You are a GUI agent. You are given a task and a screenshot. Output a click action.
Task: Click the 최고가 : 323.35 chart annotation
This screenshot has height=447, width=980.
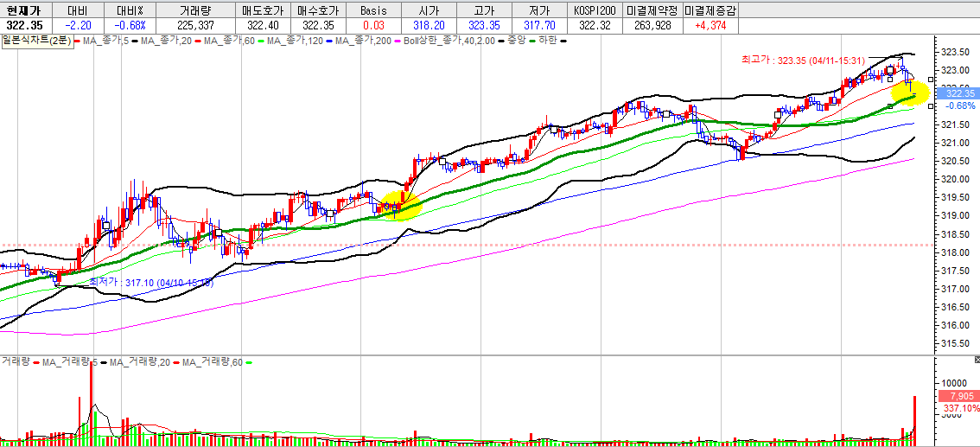click(x=802, y=60)
